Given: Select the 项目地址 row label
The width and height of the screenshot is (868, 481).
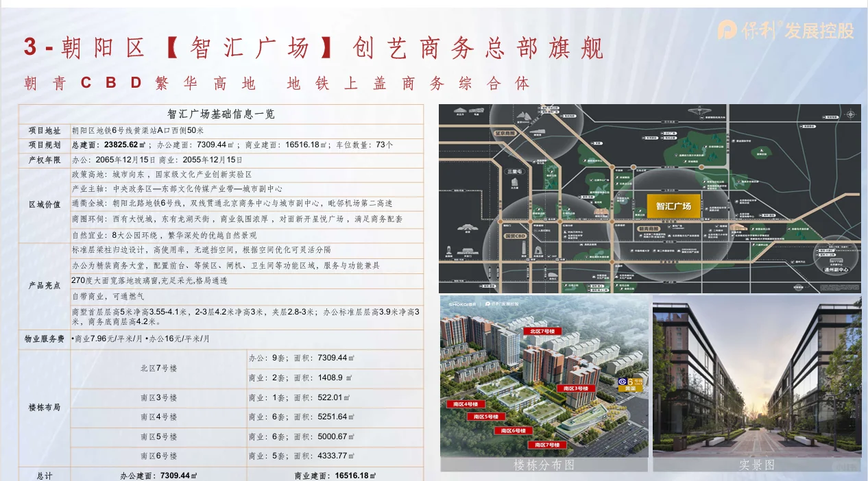Looking at the screenshot, I should click(45, 131).
